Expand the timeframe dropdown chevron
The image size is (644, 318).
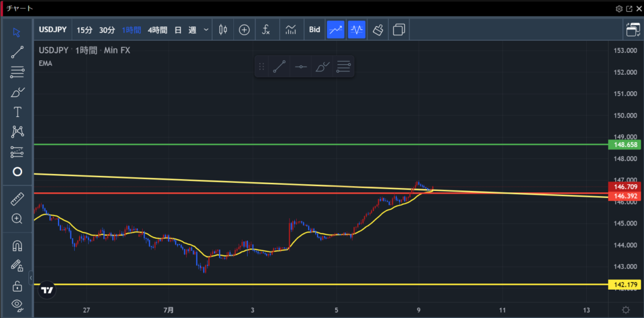206,30
